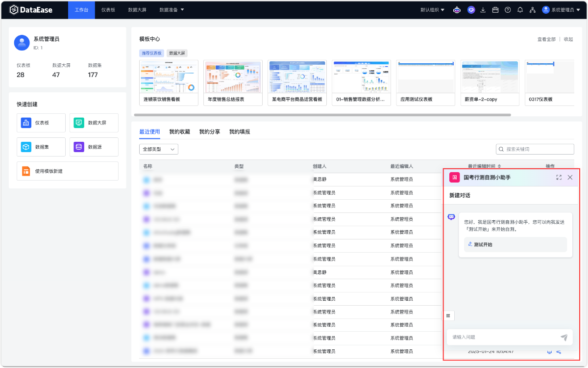The width and height of the screenshot is (588, 368).
Task: Expand 数据准备 menu dropdown
Action: (172, 10)
